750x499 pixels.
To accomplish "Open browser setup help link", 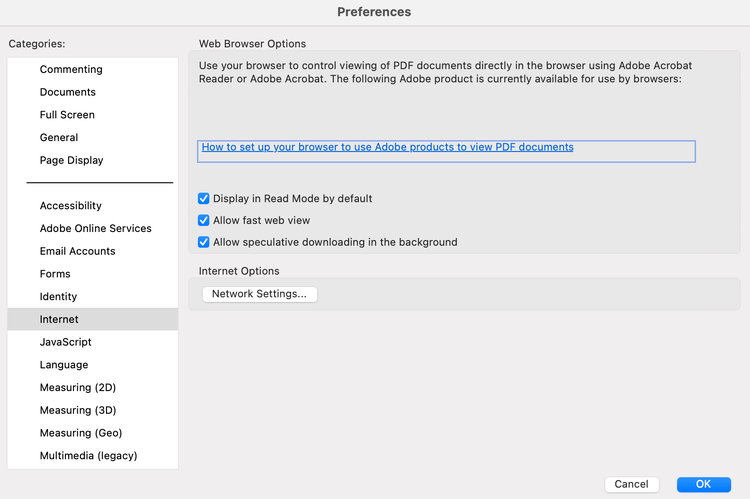I will [x=387, y=147].
